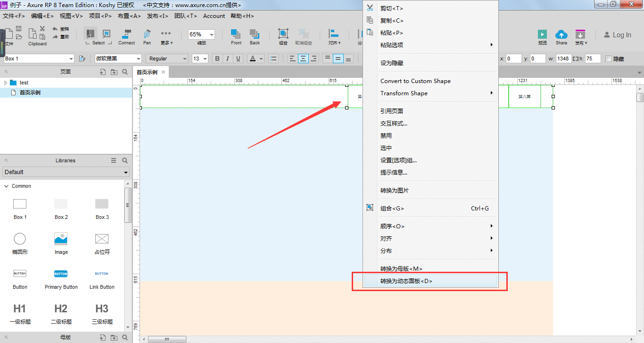Open the 微软雅黑 font family dropdown
The image size is (644, 343).
138,59
